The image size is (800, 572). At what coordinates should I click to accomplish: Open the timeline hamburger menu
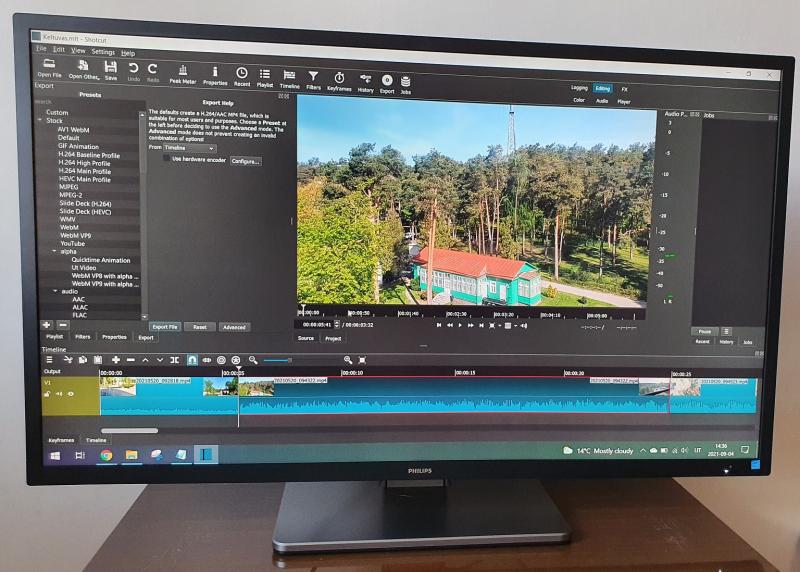point(49,360)
